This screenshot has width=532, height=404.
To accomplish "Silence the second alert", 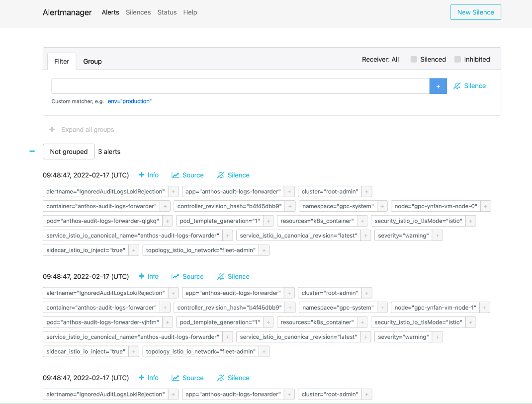I will pos(233,276).
